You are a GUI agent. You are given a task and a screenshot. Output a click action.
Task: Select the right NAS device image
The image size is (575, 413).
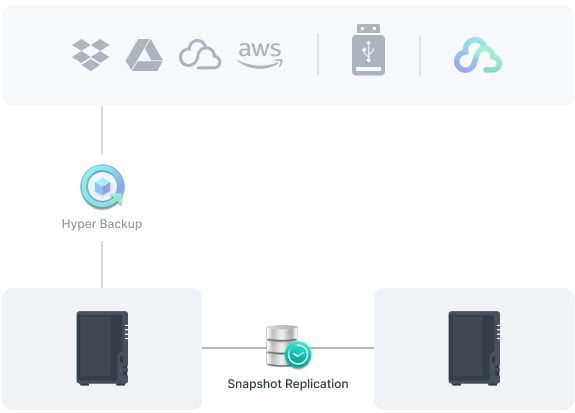coord(475,348)
